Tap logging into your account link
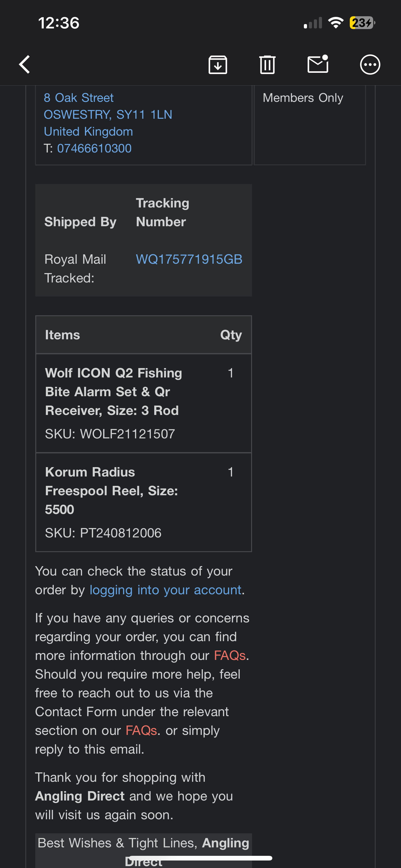Screen dimensions: 401x868 click(165, 590)
